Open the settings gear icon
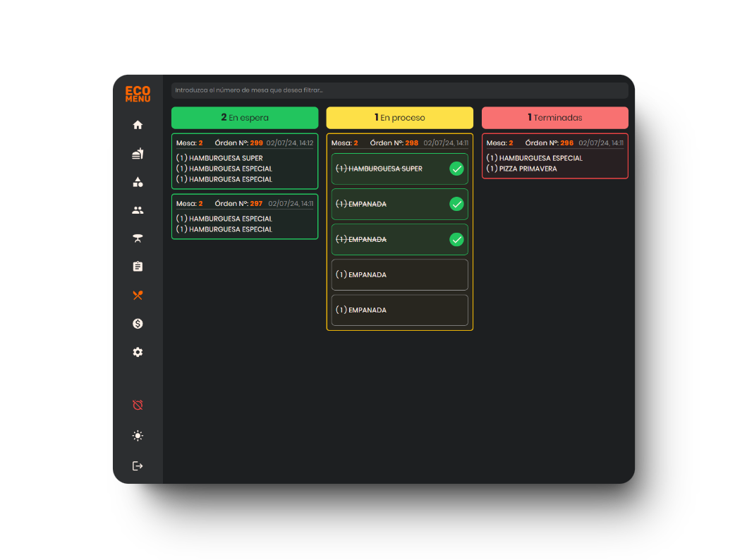The height and width of the screenshot is (560, 747). coord(138,352)
